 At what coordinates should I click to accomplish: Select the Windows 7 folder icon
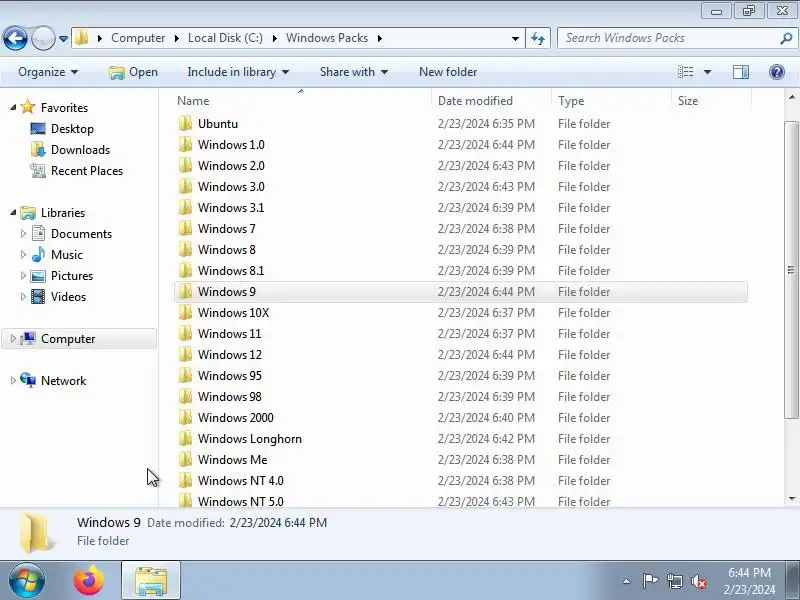[x=186, y=229]
